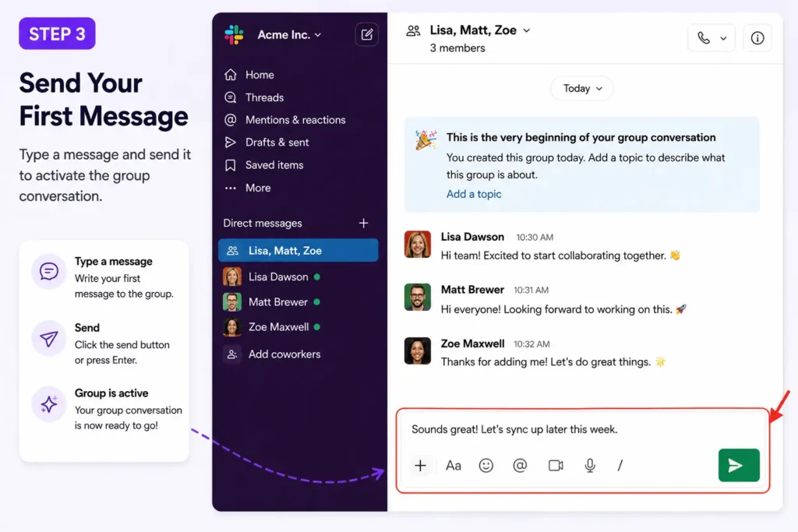The height and width of the screenshot is (532, 798).
Task: Click the Home icon in sidebar
Action: [231, 75]
